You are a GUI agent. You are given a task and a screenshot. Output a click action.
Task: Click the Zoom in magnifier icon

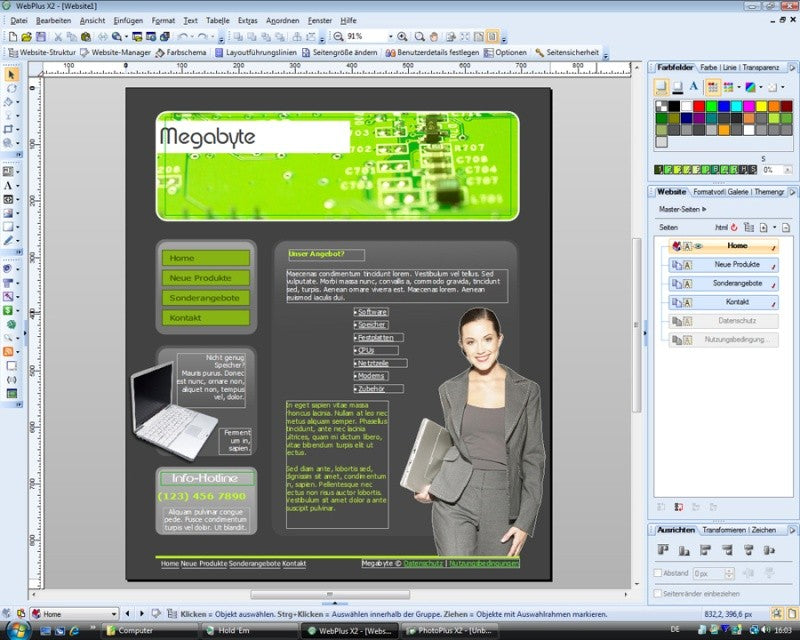coord(403,37)
